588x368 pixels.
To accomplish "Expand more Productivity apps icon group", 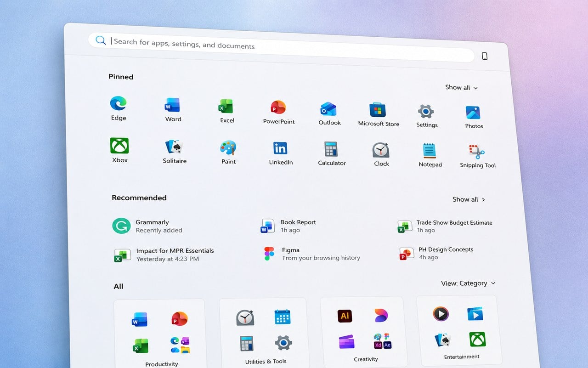I will tap(180, 345).
